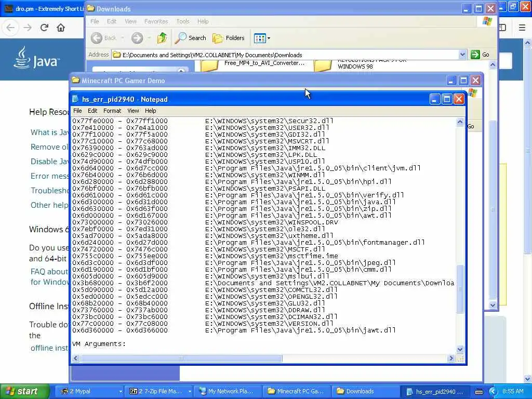532x399 pixels.
Task: Click Folders button in Downloads toolbar
Action: 229,38
